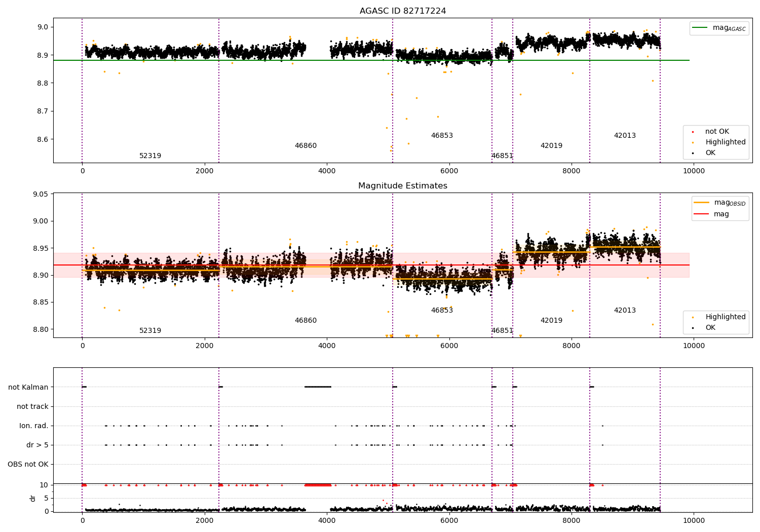Click the 'dr' y-axis label of the bottom panel
Image resolution: width=760 pixels, height=532 pixels.
click(33, 498)
